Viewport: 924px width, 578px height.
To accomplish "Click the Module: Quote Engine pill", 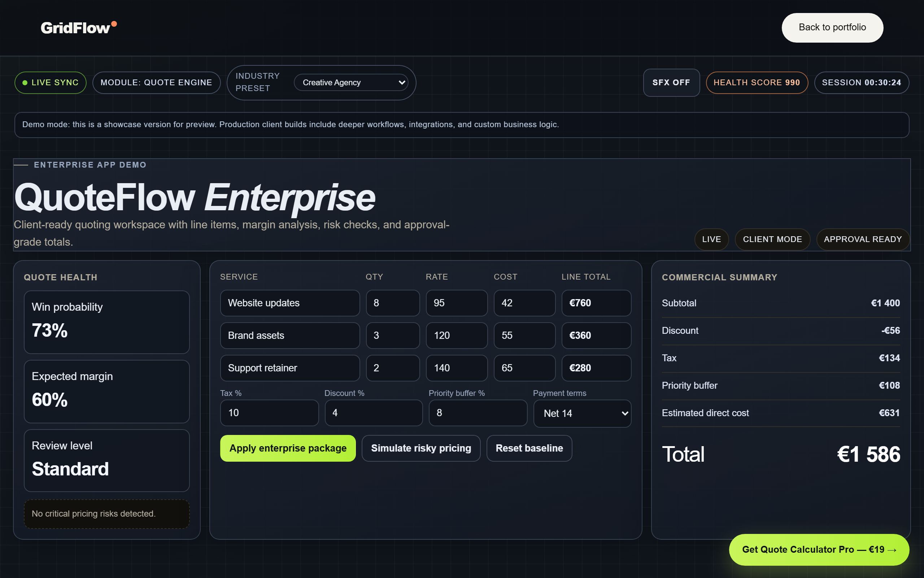I will [x=156, y=83].
